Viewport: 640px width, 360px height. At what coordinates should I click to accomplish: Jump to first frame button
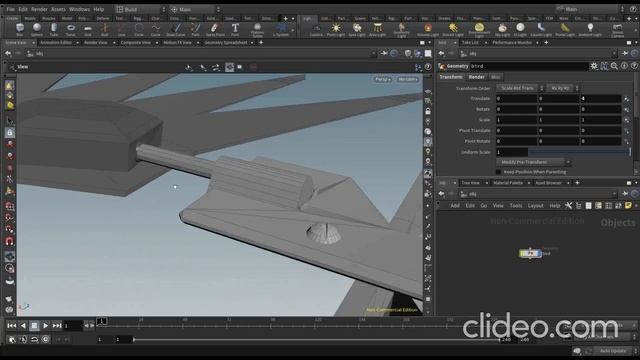(x=12, y=325)
